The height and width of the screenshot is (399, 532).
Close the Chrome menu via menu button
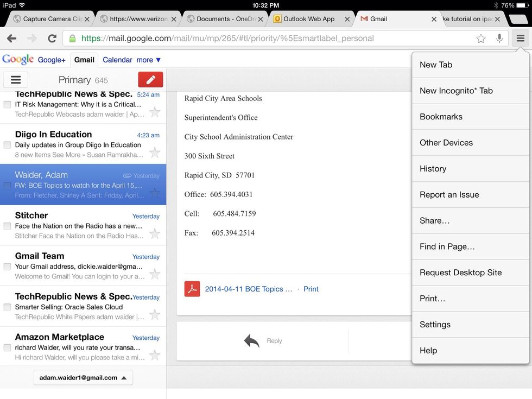[520, 39]
